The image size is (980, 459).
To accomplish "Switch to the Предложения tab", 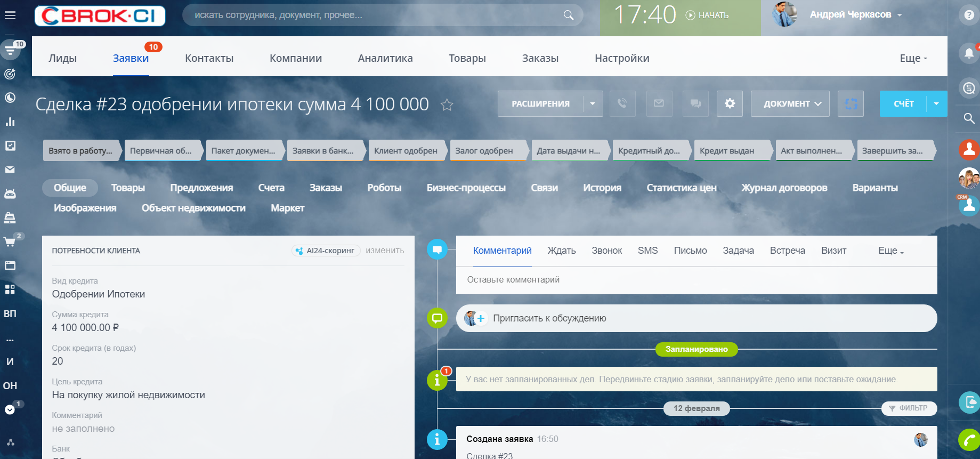I will pos(201,188).
